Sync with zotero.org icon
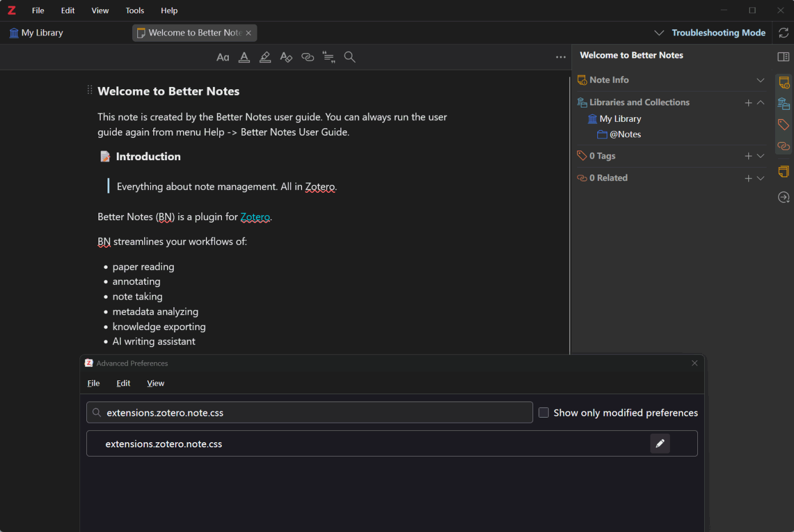Screen dimensions: 794x532 [x=784, y=33]
